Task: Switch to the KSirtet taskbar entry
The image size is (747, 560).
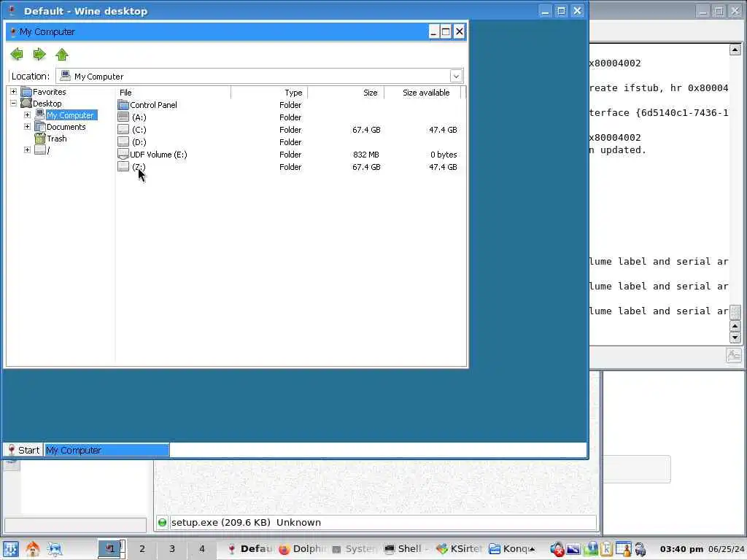Action: (460, 549)
